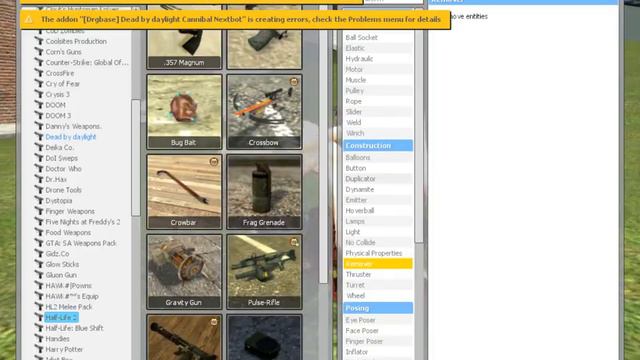Open the Half-Life: Blue Shift category
Viewport: 640px width, 360px height.
[74, 328]
